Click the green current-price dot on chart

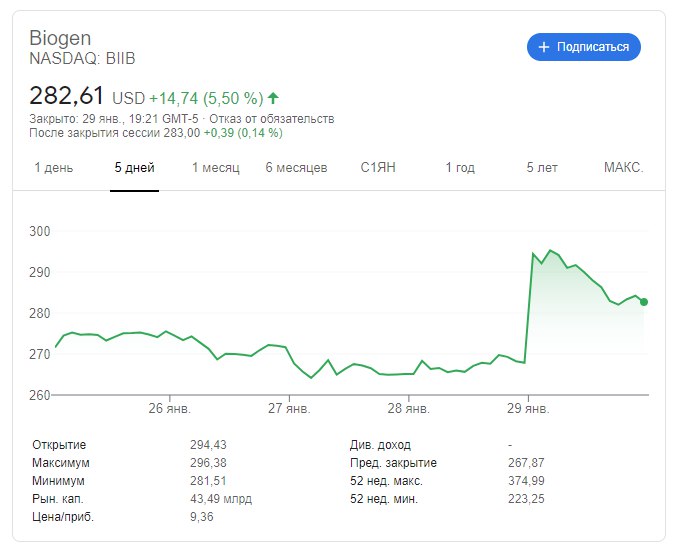pos(643,302)
